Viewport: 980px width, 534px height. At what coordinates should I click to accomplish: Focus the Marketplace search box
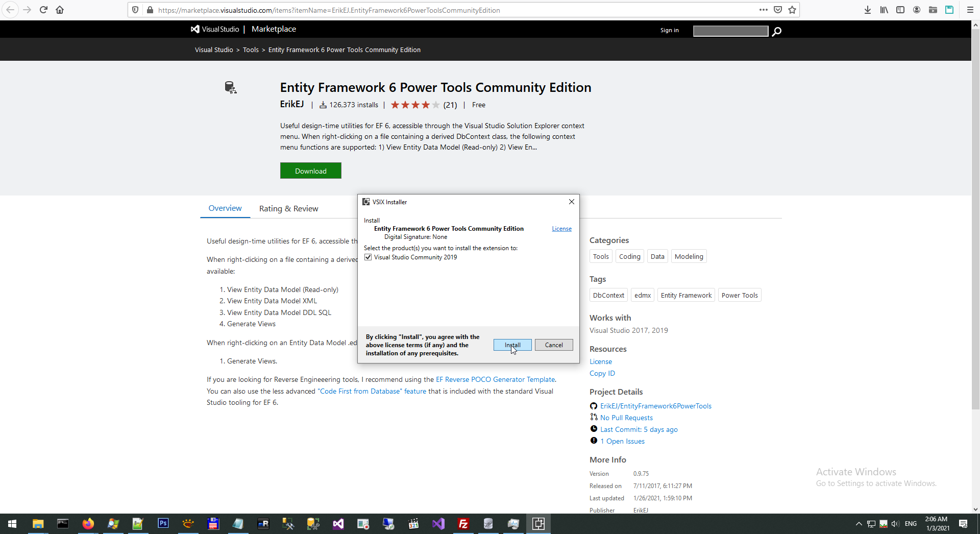pos(730,31)
